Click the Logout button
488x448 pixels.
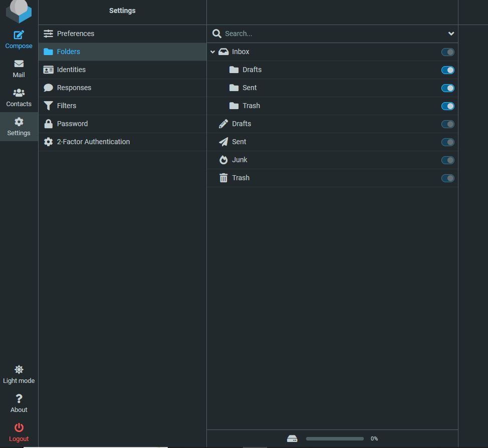click(x=19, y=432)
